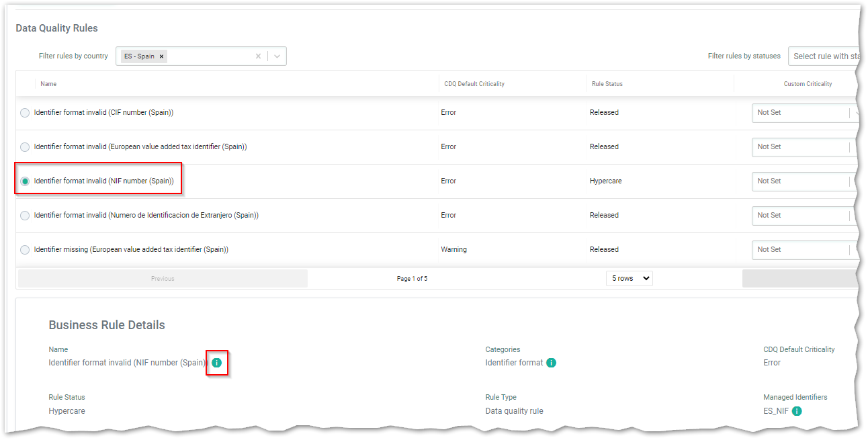Expand the country filter dropdown arrow

pyautogui.click(x=277, y=56)
